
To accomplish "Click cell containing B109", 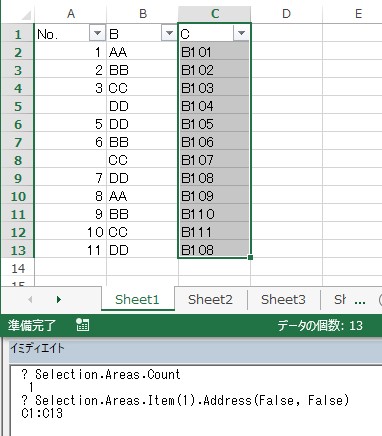I will pyautogui.click(x=214, y=195).
